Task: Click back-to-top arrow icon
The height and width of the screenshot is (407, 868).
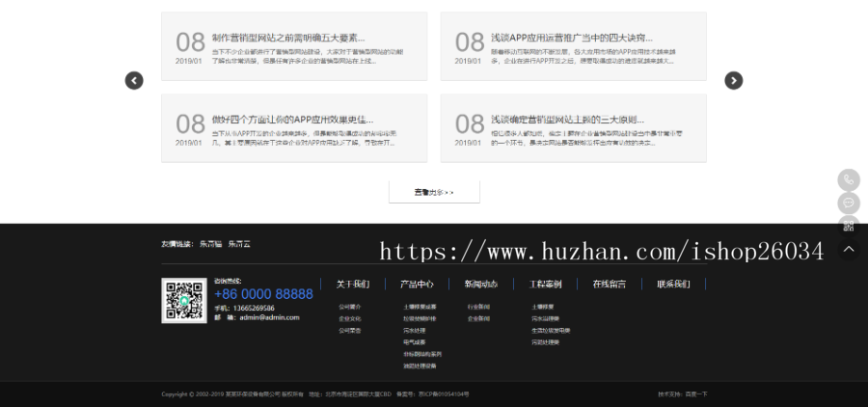Action: tap(849, 249)
